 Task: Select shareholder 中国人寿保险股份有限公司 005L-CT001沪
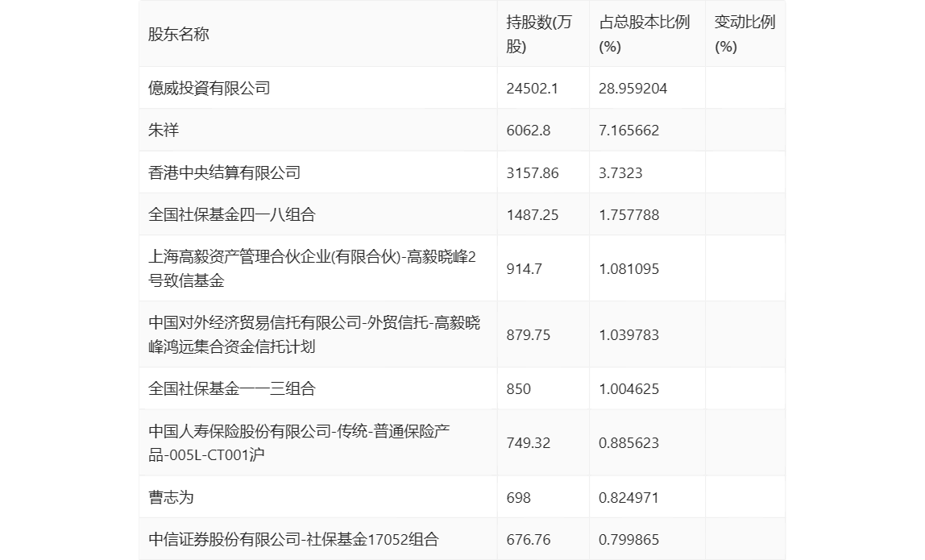(299, 443)
